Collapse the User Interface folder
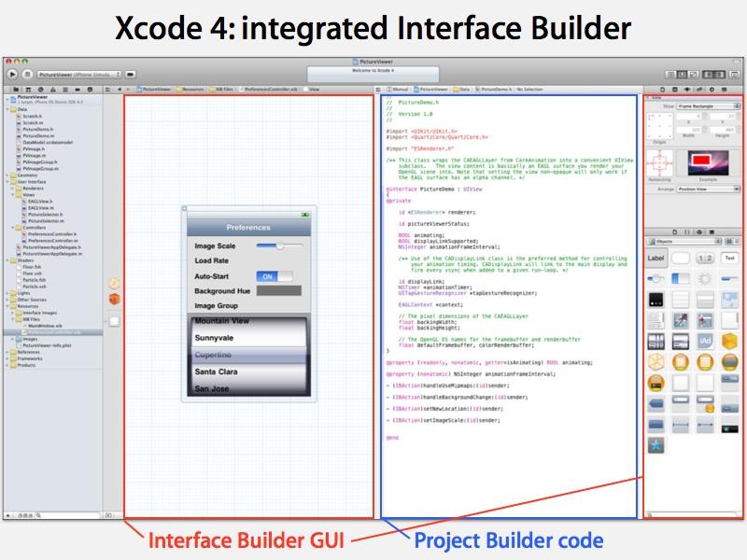The image size is (747, 560). [7, 182]
